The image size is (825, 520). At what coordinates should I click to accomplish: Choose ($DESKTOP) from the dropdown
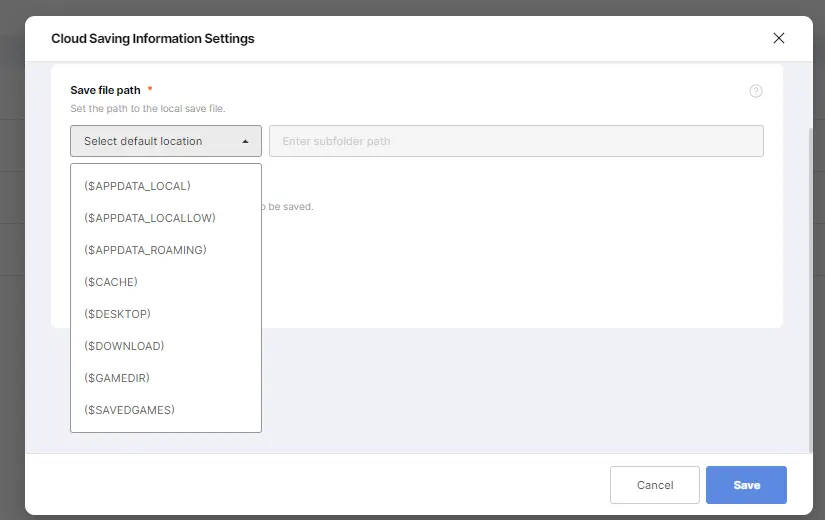[x=117, y=314]
